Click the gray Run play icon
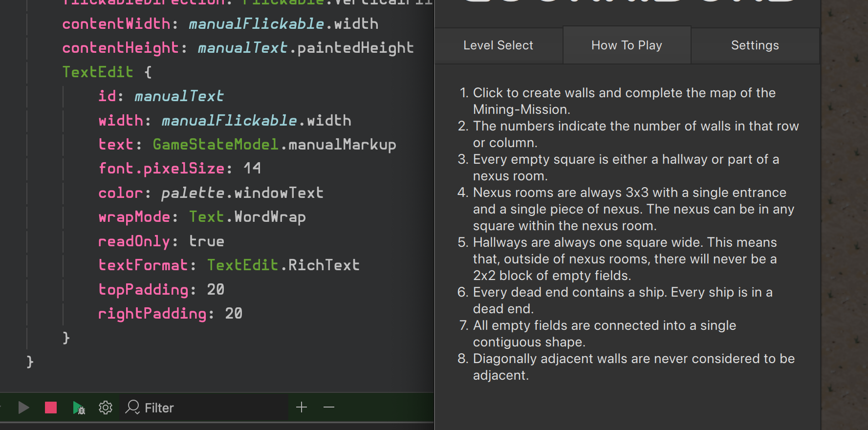Screen dimensions: 868x430 pos(23,408)
